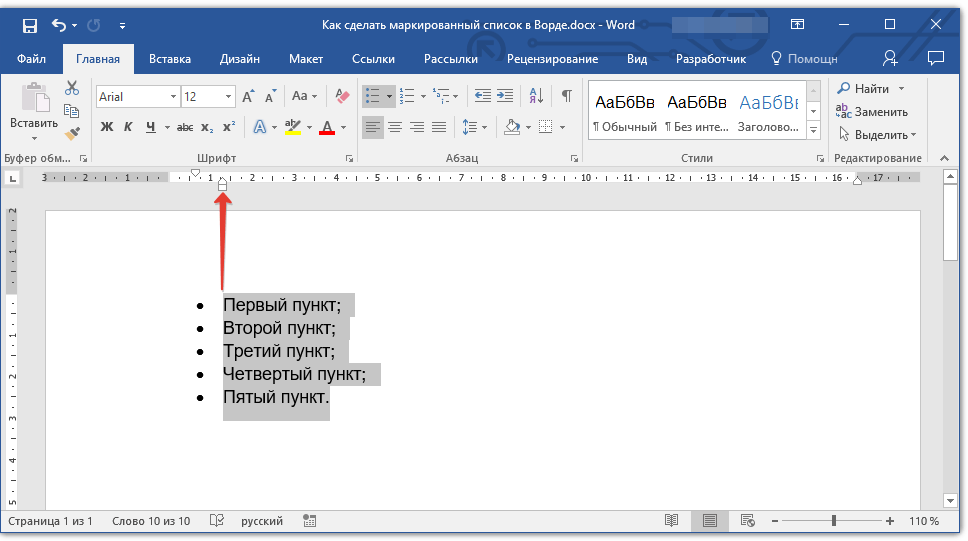Increase indent of the list

[505, 96]
